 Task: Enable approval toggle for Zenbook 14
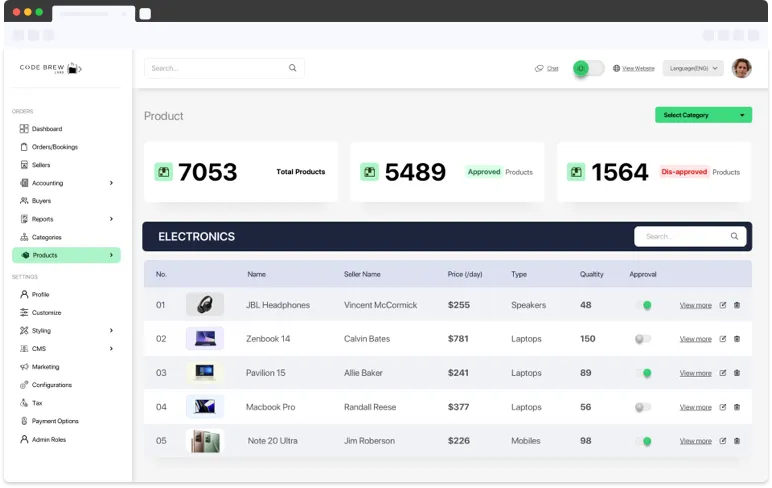click(642, 339)
